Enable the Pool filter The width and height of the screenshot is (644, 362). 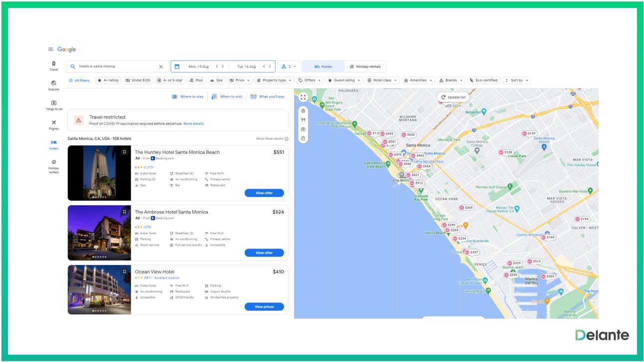(197, 80)
